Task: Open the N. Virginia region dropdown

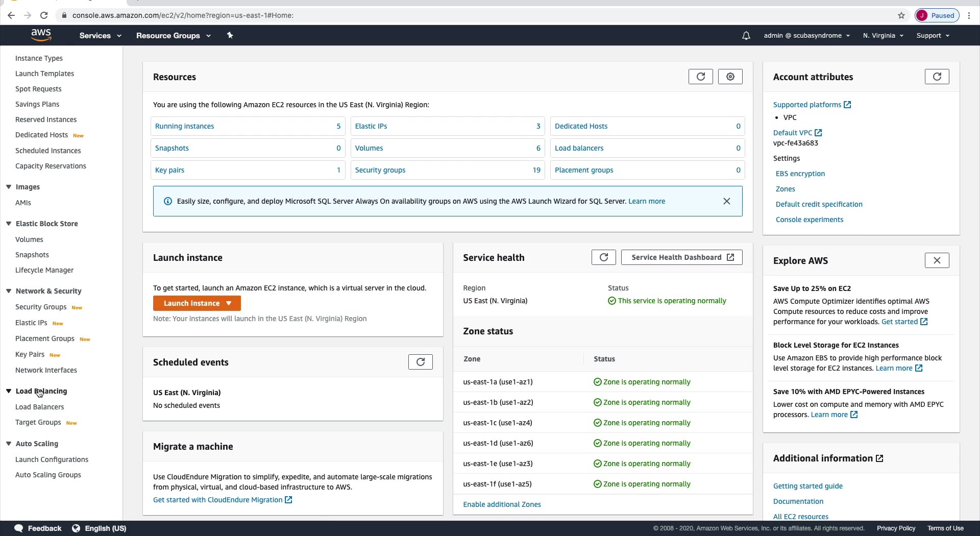Action: pyautogui.click(x=883, y=36)
